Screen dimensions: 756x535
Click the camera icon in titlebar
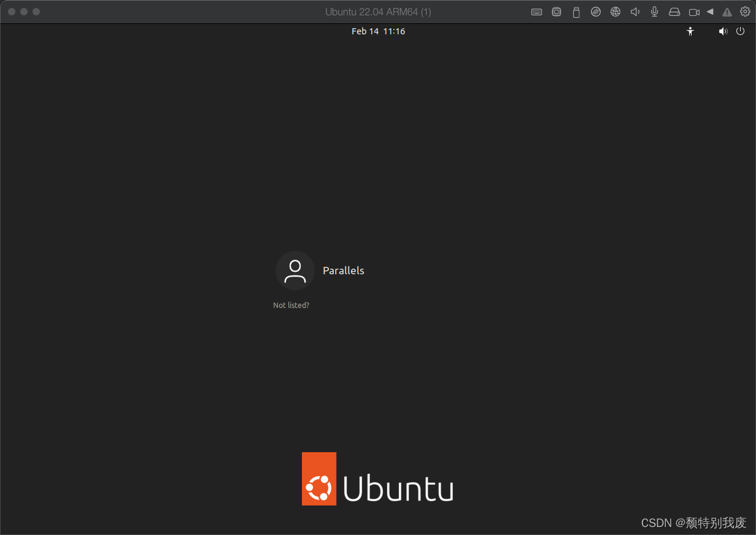click(694, 12)
